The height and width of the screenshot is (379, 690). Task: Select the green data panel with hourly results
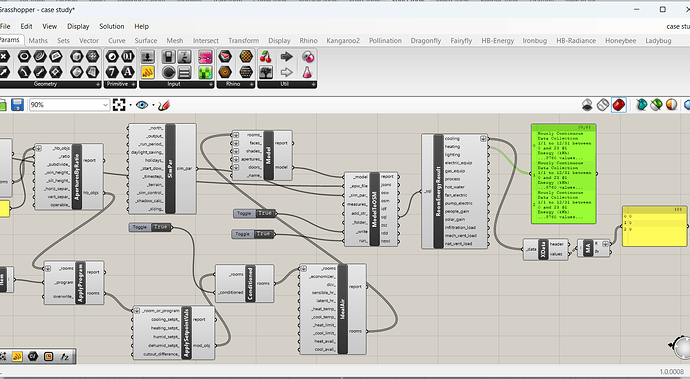pyautogui.click(x=564, y=173)
